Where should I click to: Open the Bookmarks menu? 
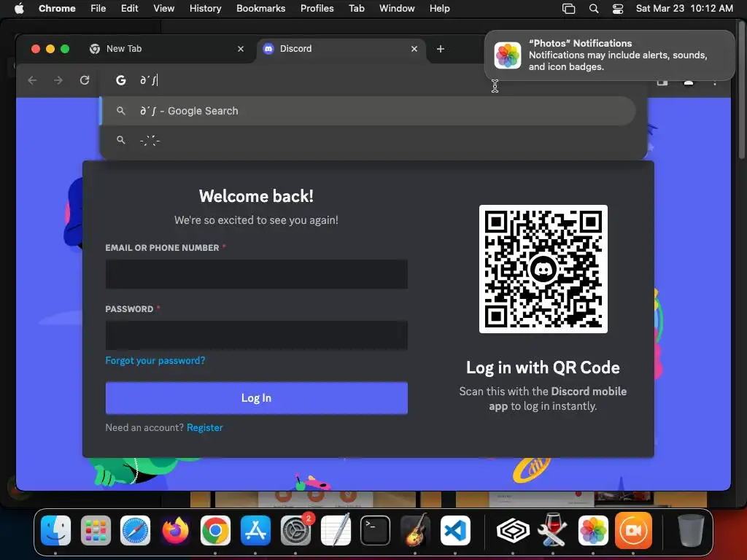point(260,8)
